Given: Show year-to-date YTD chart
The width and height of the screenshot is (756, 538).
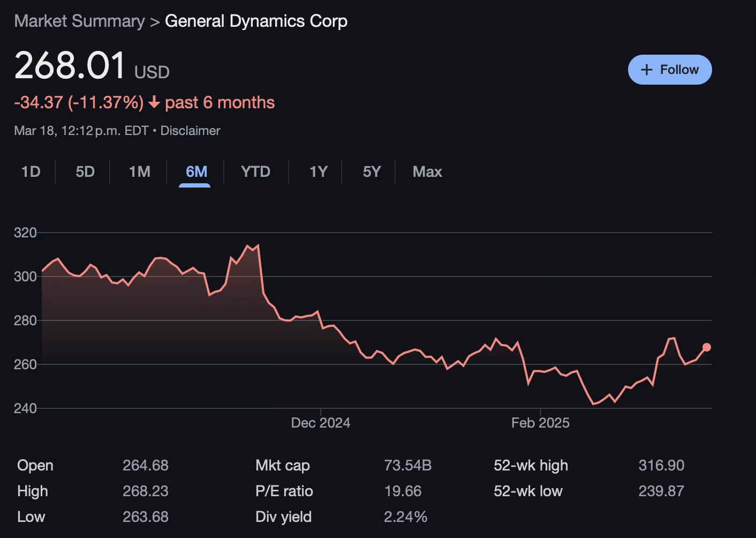Looking at the screenshot, I should [255, 171].
